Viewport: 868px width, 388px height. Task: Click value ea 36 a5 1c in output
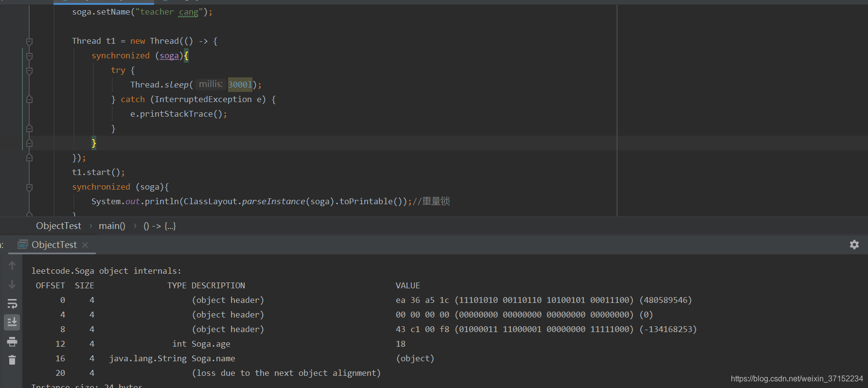pyautogui.click(x=423, y=300)
